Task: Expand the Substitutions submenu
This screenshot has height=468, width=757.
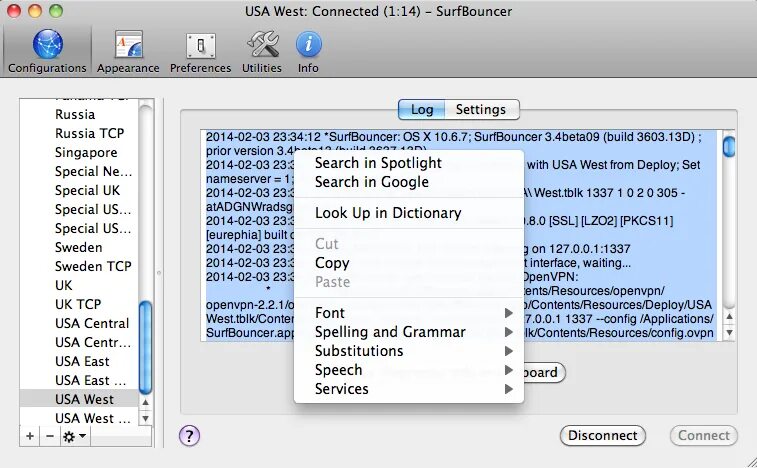Action: 408,351
